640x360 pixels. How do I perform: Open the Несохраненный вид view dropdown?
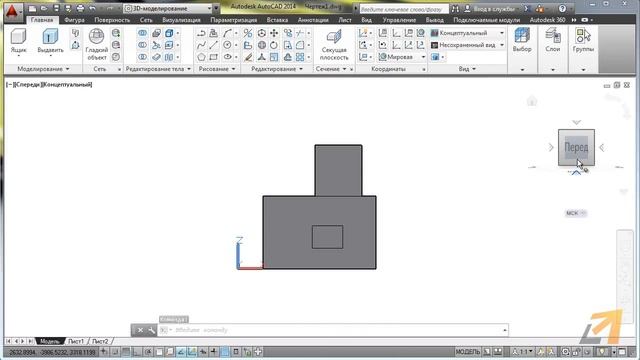468,45
